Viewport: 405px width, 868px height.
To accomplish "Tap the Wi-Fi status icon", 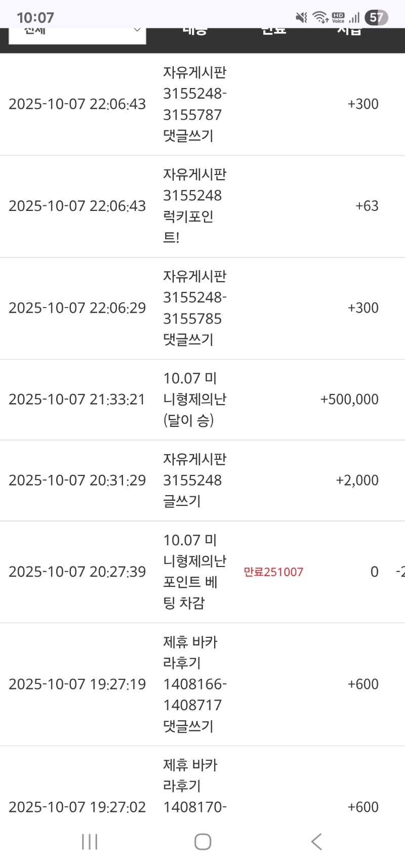I will point(320,18).
